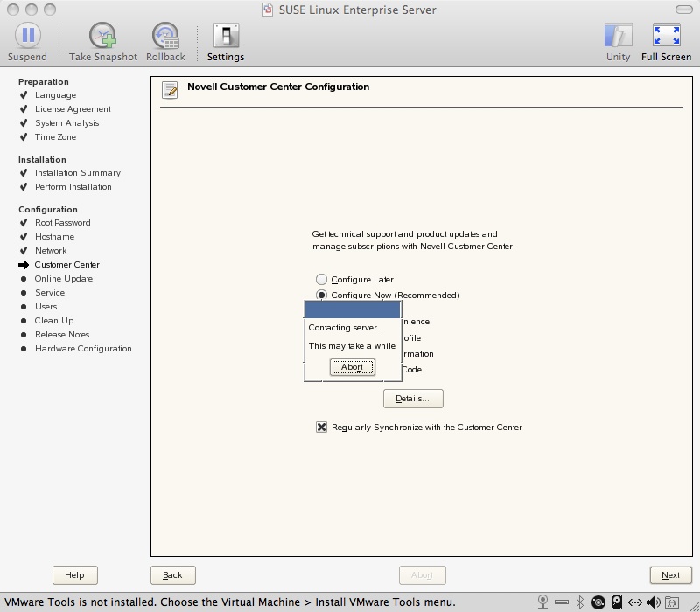
Task: Click the CD/DVD drive status icon
Action: (x=598, y=602)
